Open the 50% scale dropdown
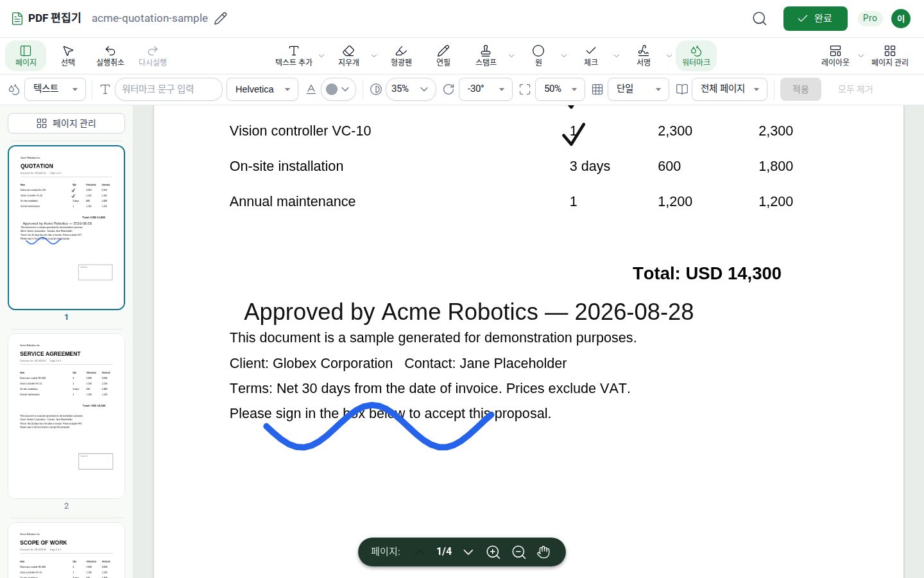Image resolution: width=924 pixels, height=578 pixels. [560, 89]
